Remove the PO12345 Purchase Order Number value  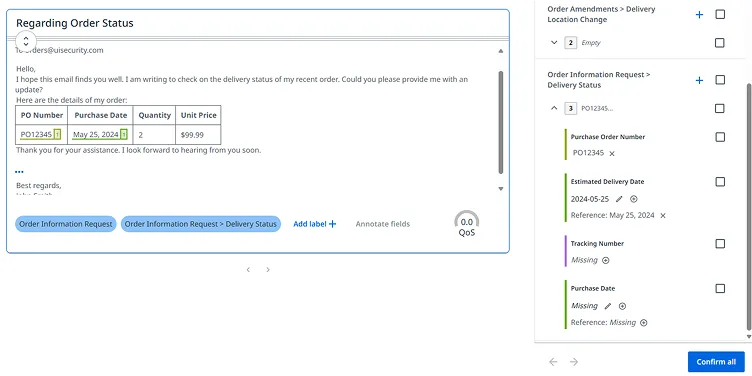[x=612, y=153]
